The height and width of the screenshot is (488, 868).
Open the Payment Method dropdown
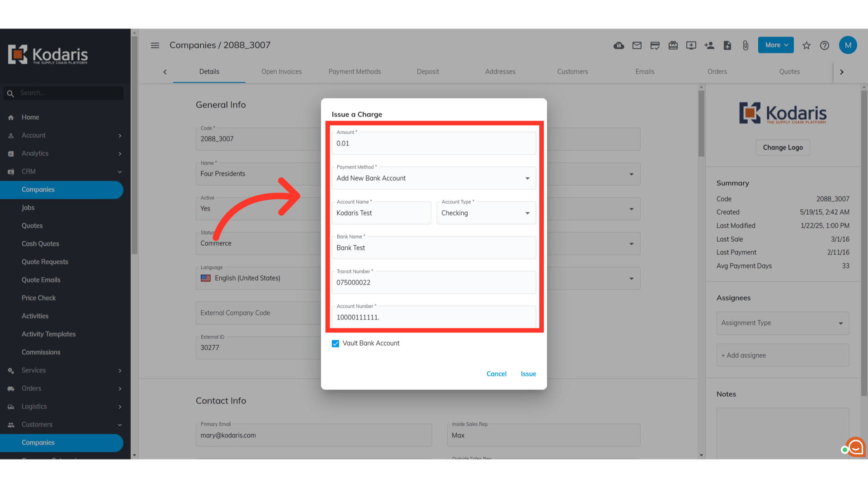coord(434,178)
